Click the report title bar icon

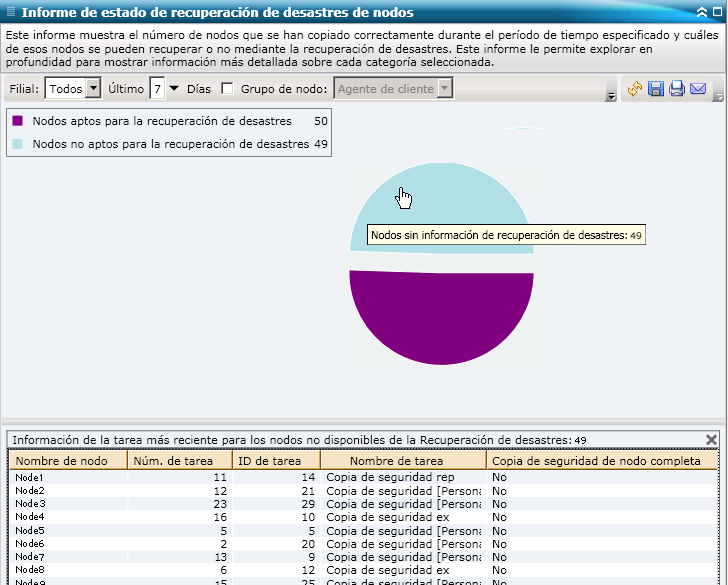pos(10,12)
